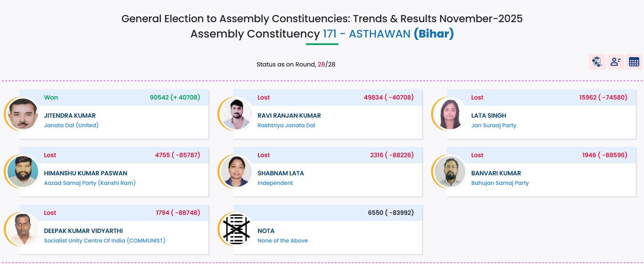Switch to the table grid view icon
Viewport: 644px width, 264px height.
(x=634, y=62)
